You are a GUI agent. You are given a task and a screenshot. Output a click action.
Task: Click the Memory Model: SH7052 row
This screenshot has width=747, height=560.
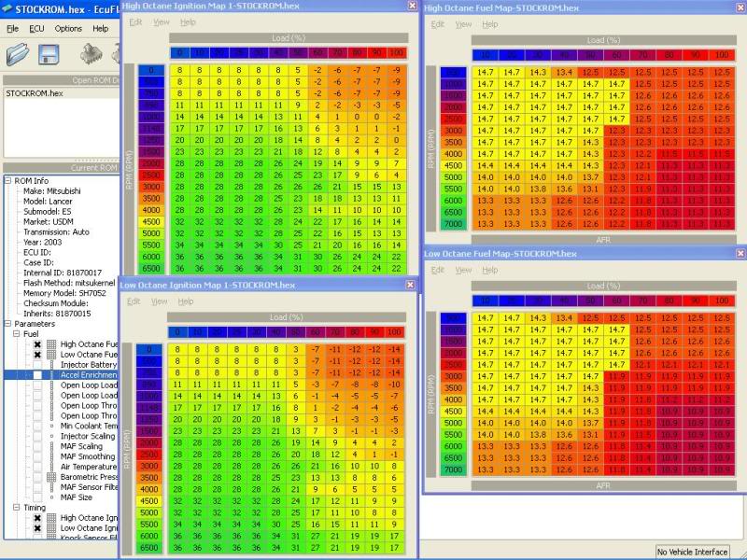click(x=64, y=293)
